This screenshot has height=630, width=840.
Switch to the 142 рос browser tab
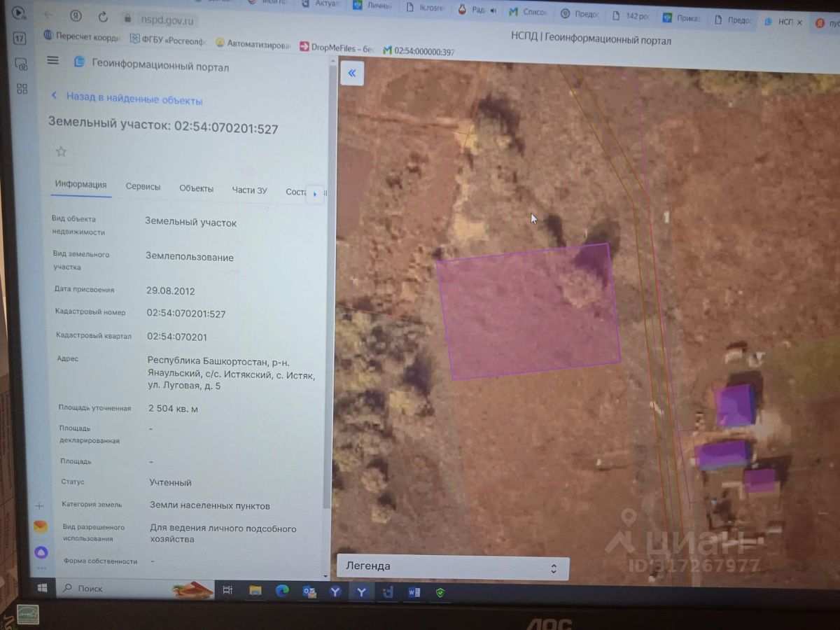(630, 16)
